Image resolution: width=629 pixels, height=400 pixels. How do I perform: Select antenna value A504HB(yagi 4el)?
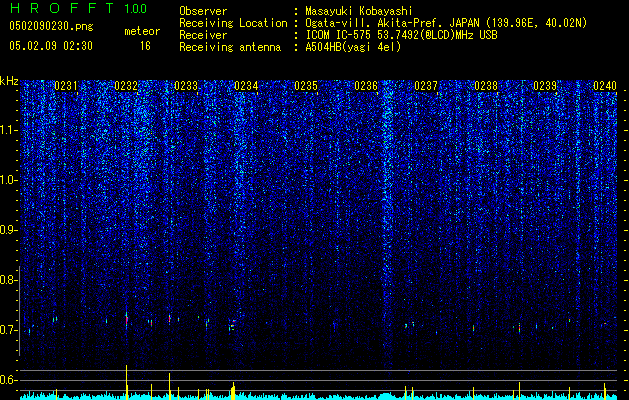click(353, 47)
